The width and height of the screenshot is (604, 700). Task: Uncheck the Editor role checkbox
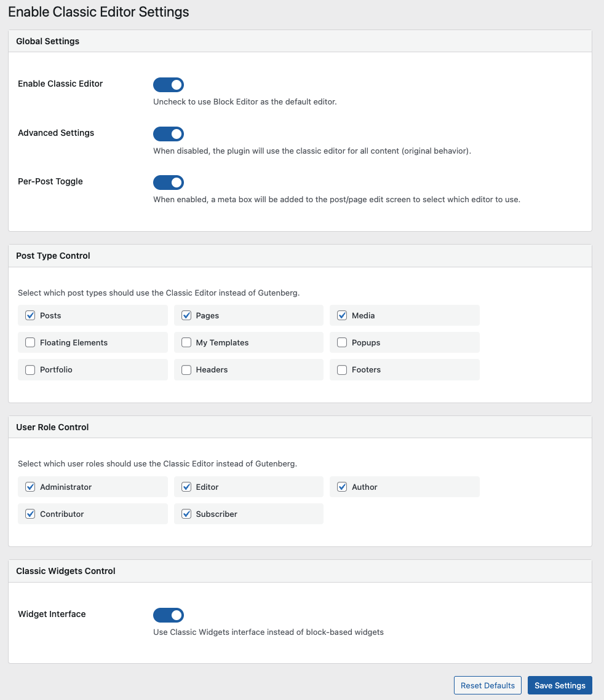click(186, 487)
